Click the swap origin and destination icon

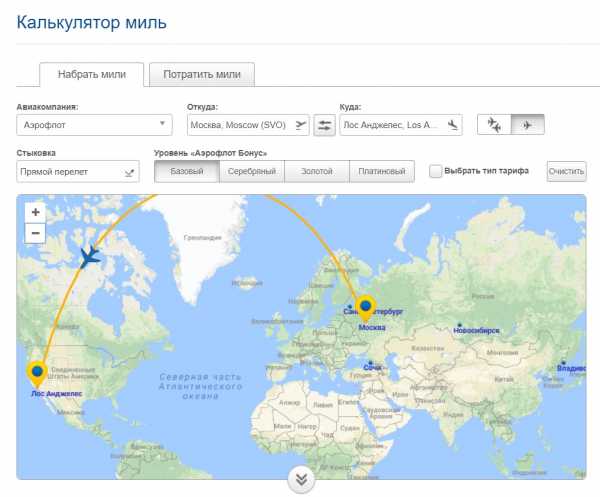[325, 125]
